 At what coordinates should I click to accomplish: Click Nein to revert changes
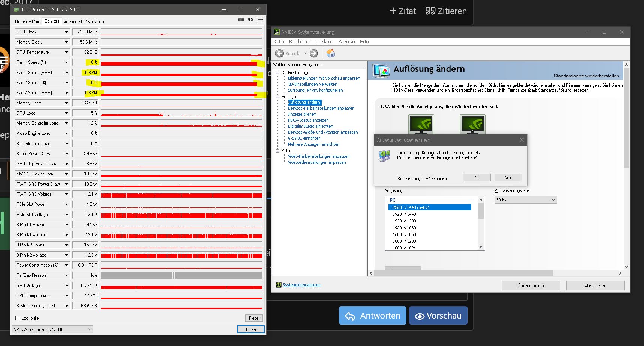tap(509, 178)
